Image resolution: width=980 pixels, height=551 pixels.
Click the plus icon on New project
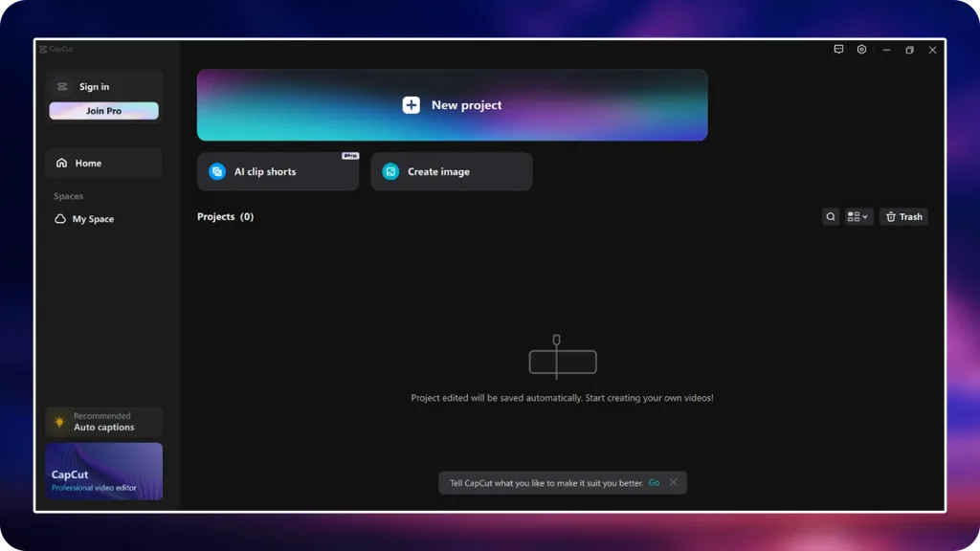click(411, 105)
